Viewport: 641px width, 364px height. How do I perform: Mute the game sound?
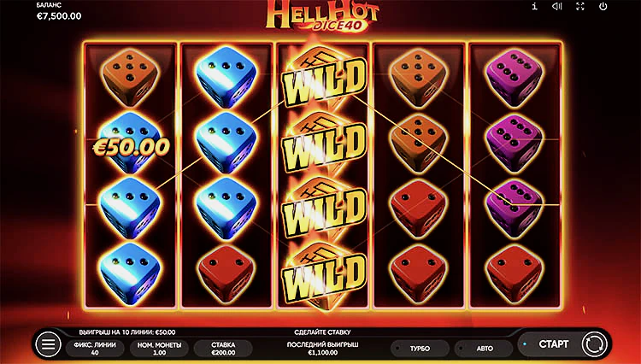(556, 7)
